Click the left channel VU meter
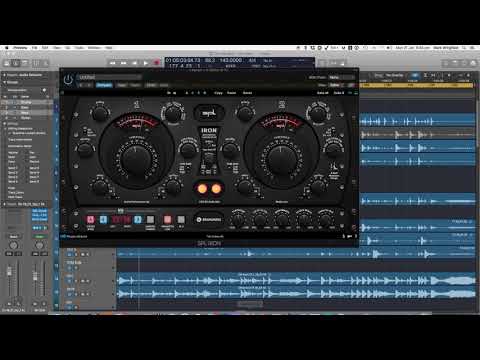 pyautogui.click(x=136, y=122)
